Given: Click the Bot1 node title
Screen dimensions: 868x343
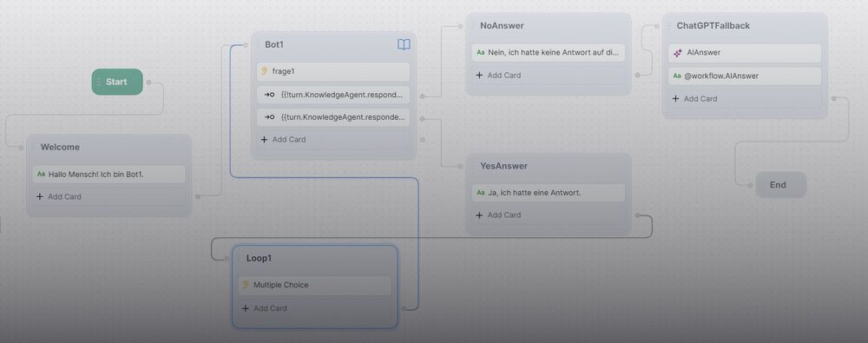Looking at the screenshot, I should (274, 45).
